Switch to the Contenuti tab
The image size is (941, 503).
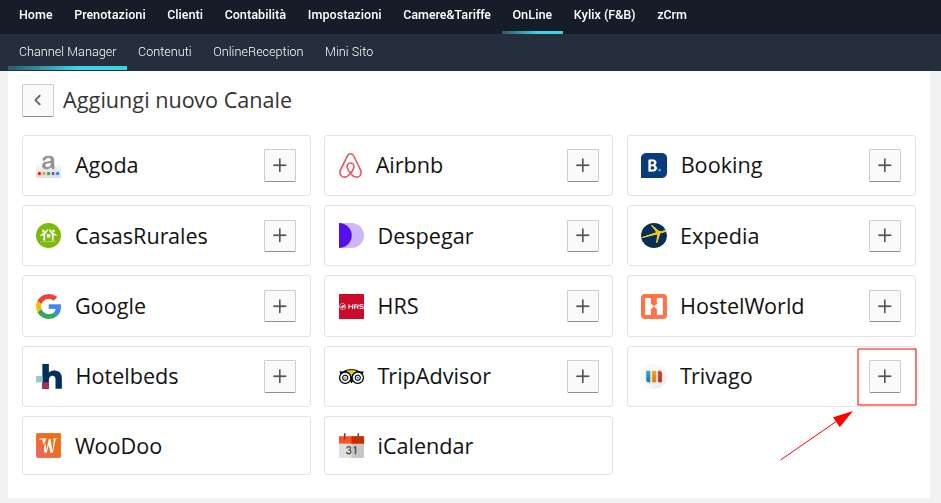coord(165,51)
